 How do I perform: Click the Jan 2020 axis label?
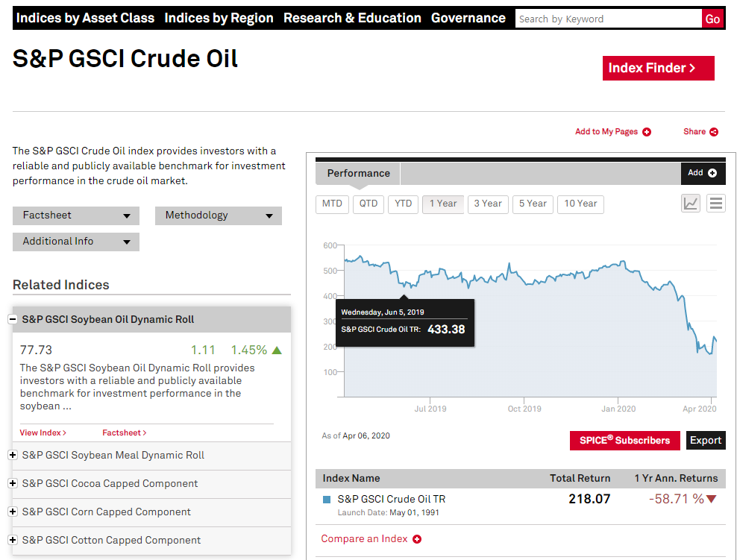pos(618,409)
